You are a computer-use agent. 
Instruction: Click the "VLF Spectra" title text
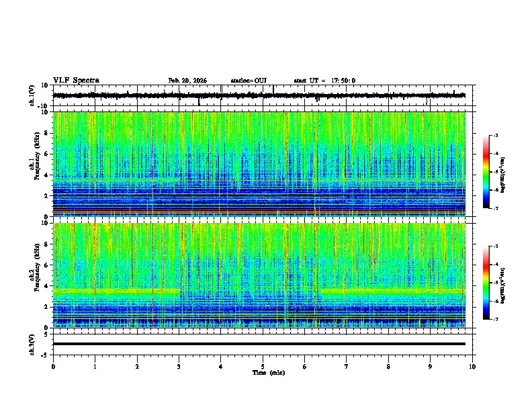76,81
